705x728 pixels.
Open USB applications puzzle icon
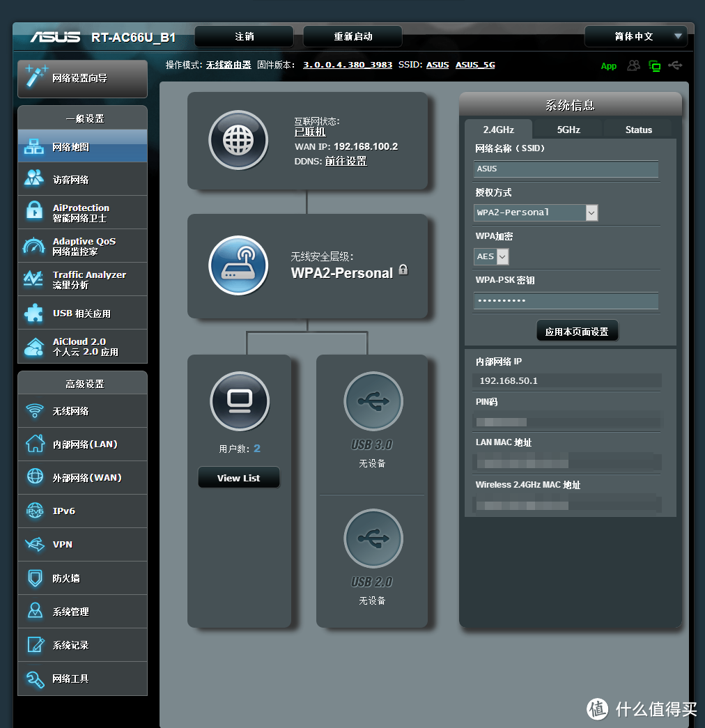pos(34,313)
